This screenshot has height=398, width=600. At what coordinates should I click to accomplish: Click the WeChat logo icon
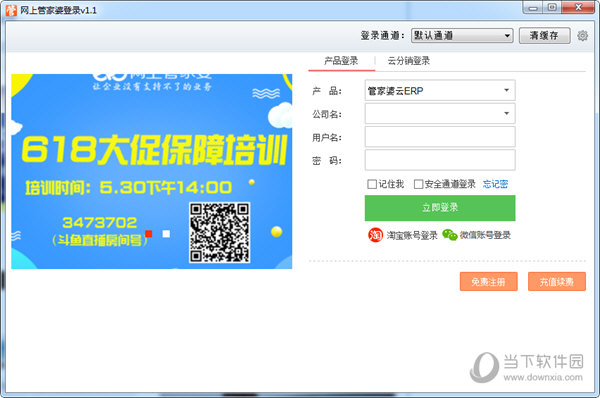(450, 235)
